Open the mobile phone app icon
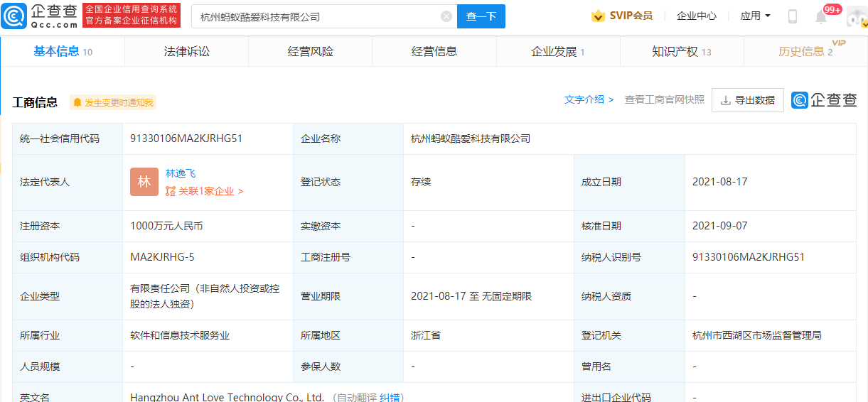Image resolution: width=868 pixels, height=402 pixels. pos(793,16)
